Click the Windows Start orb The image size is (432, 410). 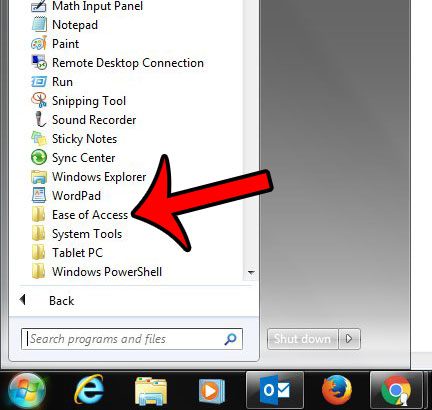point(27,390)
